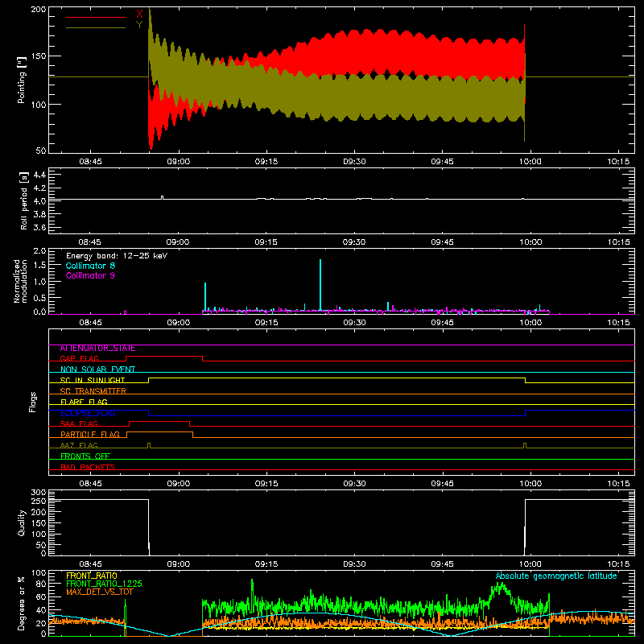Click the 4.4 tick on Roll period axis
The image size is (644, 644).
pyautogui.click(x=39, y=175)
